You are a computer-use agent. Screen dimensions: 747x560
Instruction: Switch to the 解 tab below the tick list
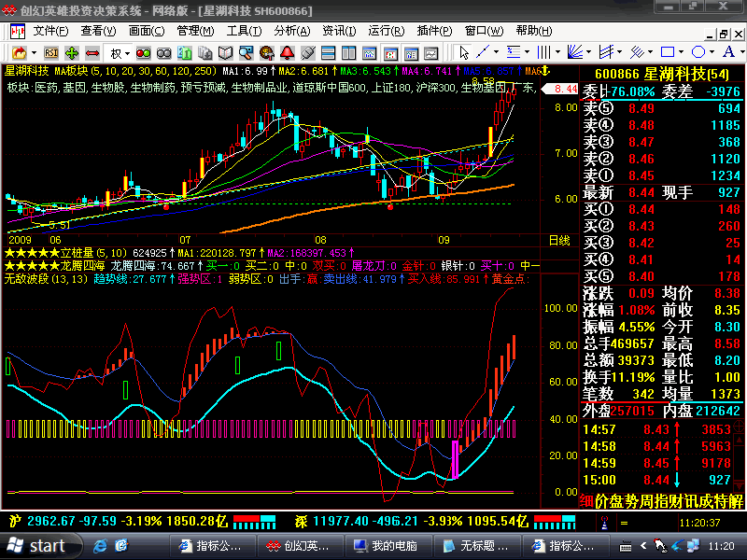pyautogui.click(x=736, y=501)
